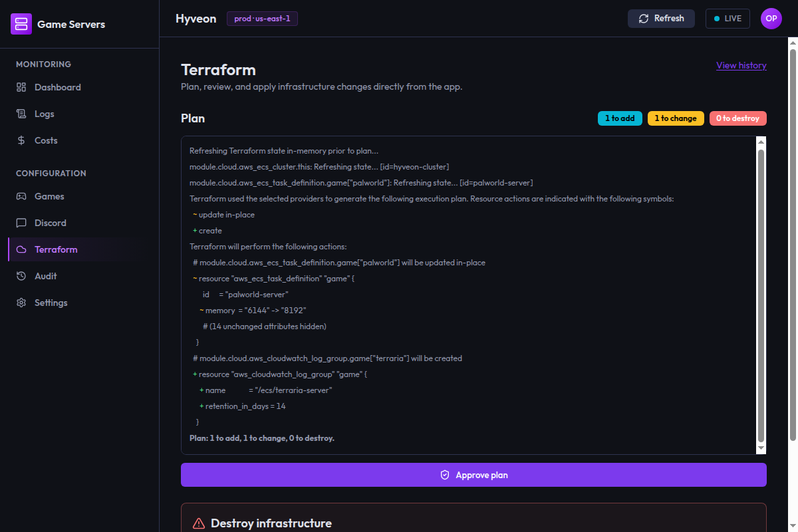Click the 'id = "palworld-server"' line
Screen dimensions: 798x532
245,295
